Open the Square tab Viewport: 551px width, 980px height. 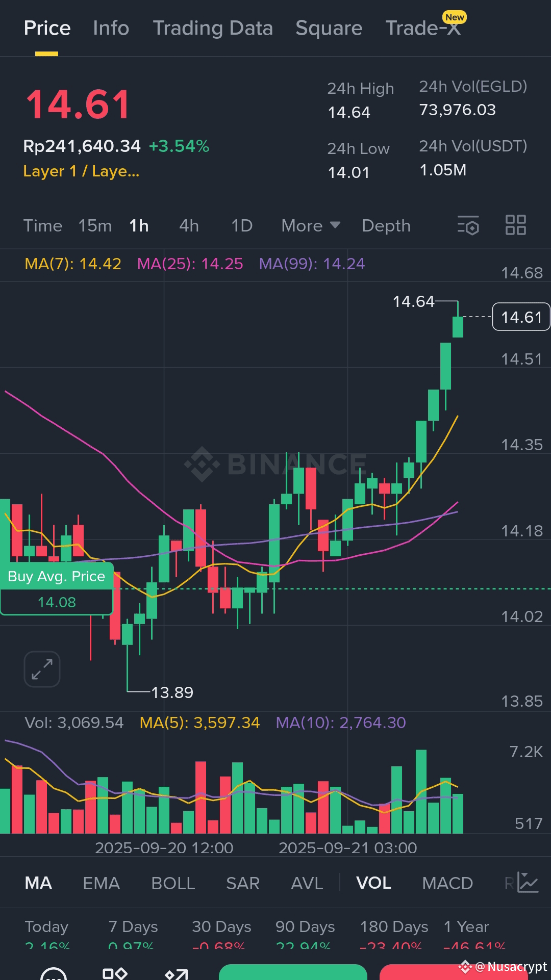click(329, 28)
